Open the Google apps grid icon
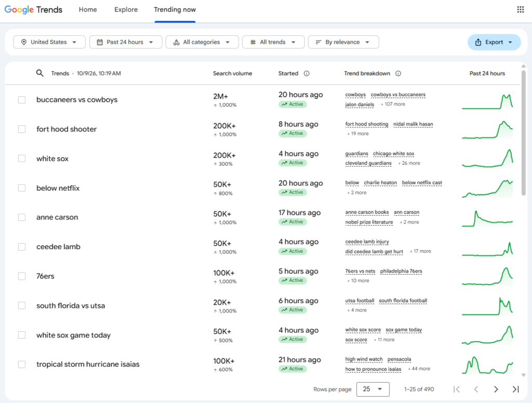 521,9
